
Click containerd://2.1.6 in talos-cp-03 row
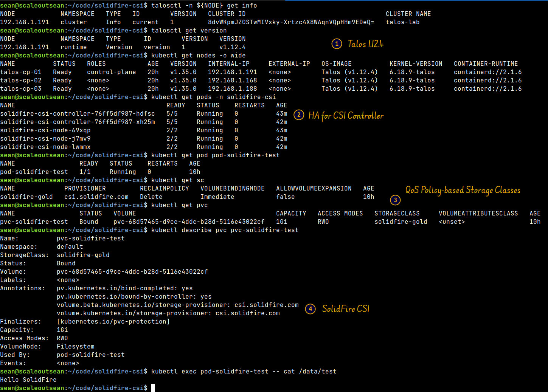(487, 88)
